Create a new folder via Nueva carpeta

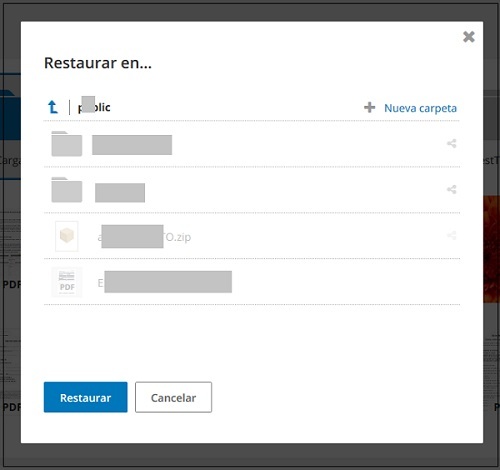(x=420, y=108)
